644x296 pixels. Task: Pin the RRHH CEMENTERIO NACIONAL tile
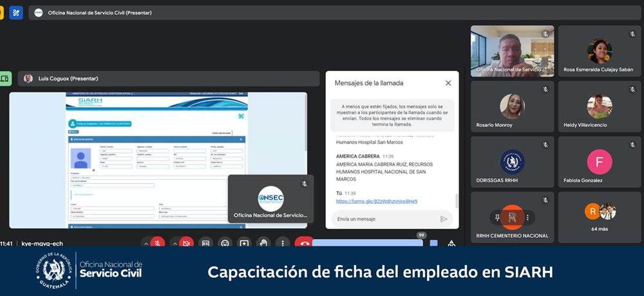pyautogui.click(x=498, y=217)
